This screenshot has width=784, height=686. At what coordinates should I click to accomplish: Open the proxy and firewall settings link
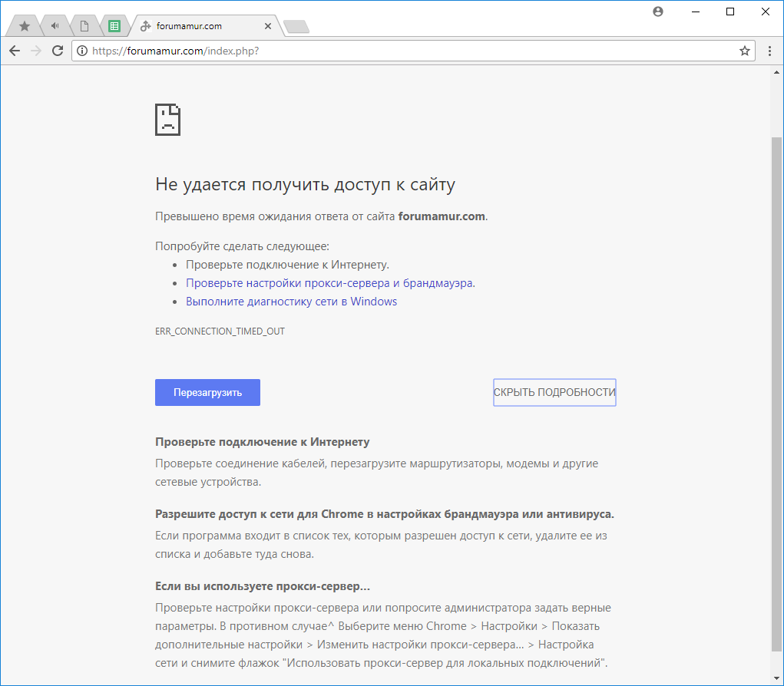tap(329, 283)
